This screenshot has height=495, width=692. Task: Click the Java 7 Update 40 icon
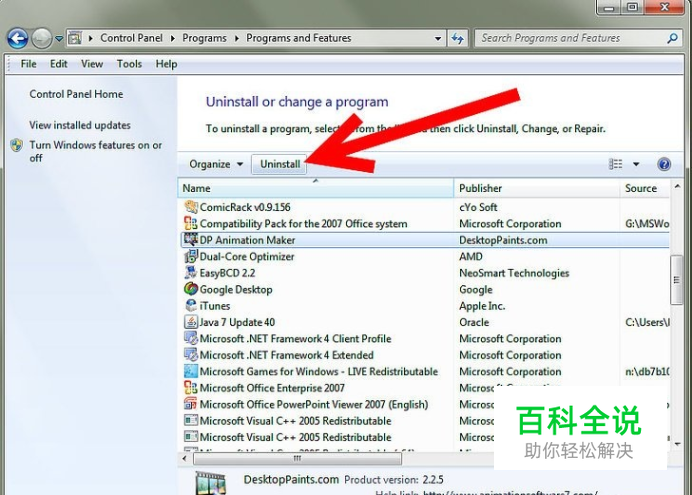point(191,322)
